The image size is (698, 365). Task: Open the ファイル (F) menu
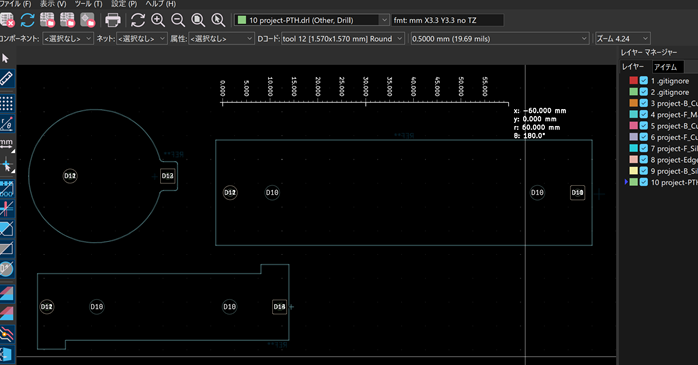[x=16, y=4]
